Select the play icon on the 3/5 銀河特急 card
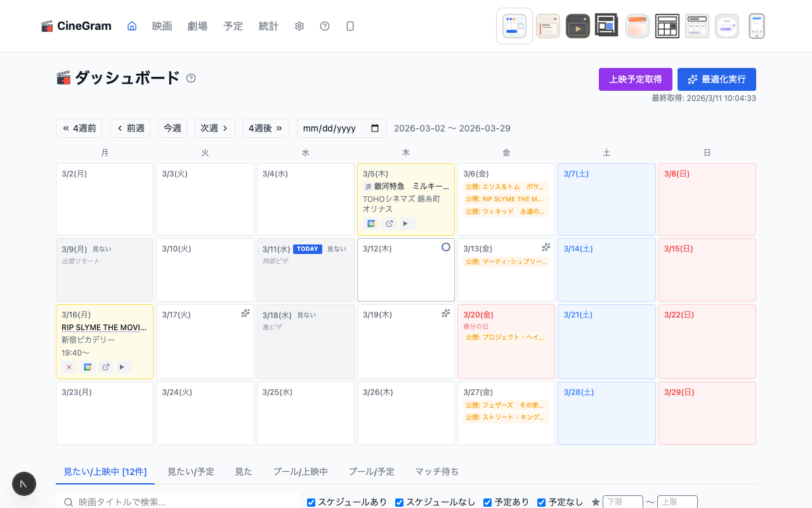Viewport: 812px width, 508px height. pos(405,224)
